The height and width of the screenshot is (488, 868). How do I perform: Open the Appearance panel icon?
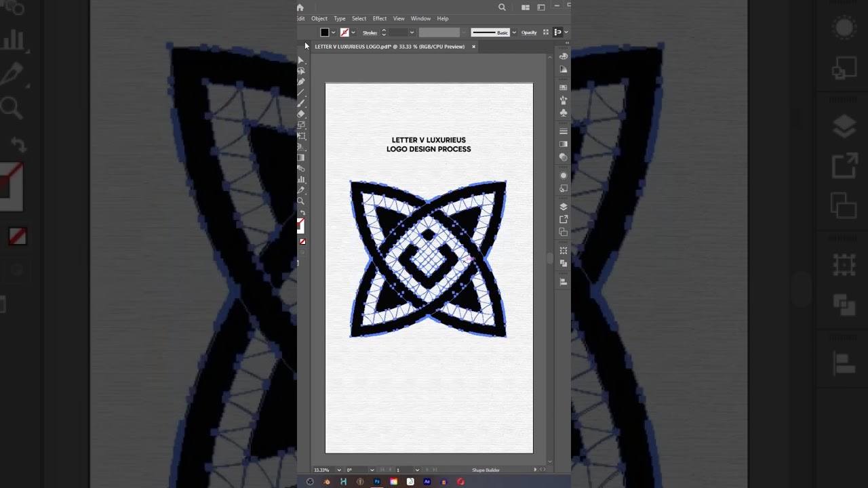click(x=564, y=176)
